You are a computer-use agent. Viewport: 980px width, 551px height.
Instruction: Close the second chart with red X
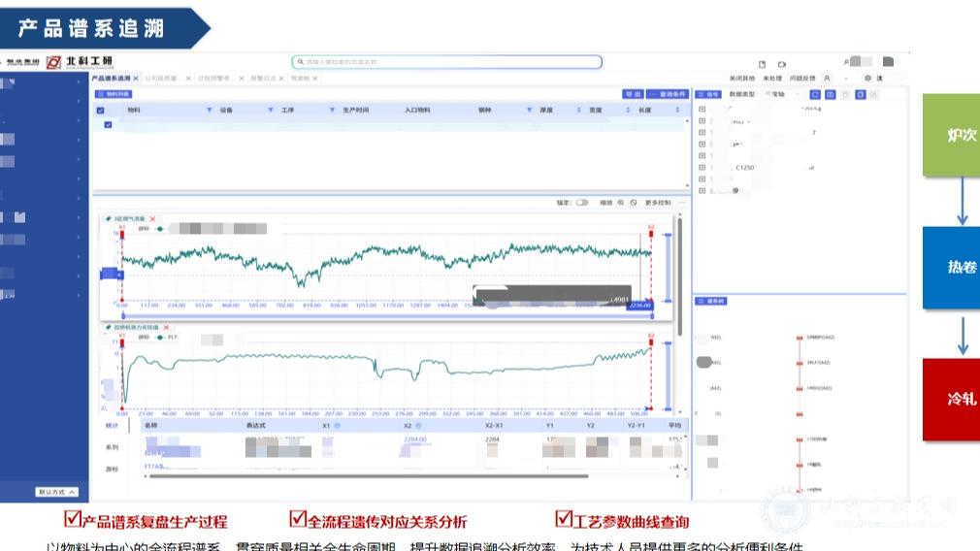165,328
